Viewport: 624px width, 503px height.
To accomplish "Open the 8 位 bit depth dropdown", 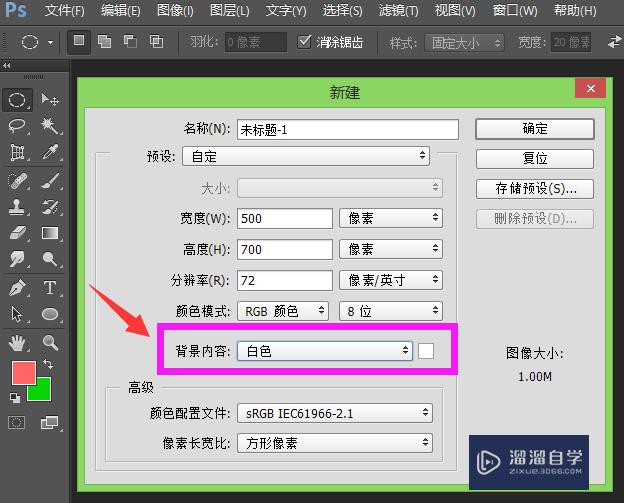I will (391, 311).
